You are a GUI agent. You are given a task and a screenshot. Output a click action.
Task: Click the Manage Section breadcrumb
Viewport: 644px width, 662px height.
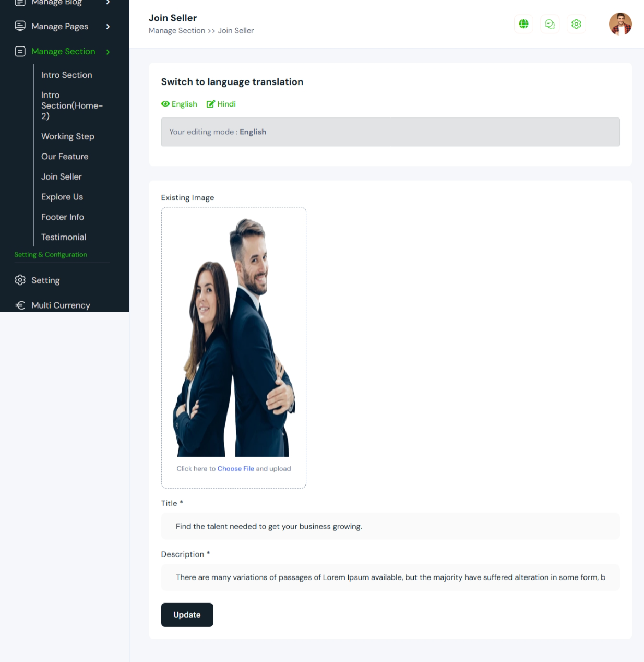click(177, 31)
